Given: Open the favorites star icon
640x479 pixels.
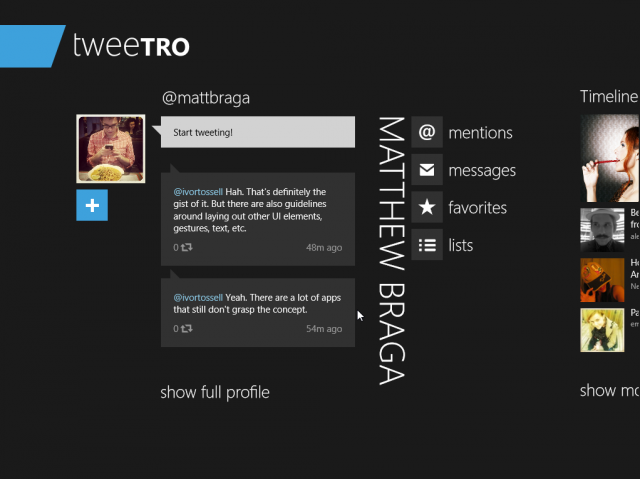Looking at the screenshot, I should 427,207.
